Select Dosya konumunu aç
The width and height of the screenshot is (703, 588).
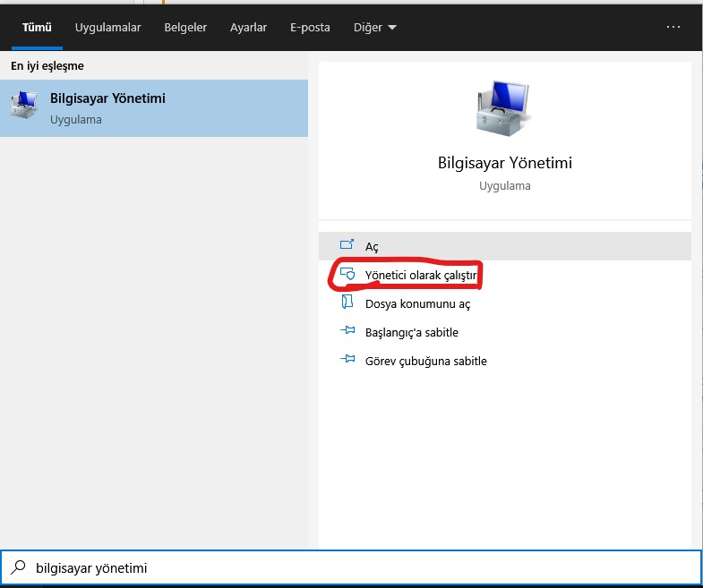[505, 303]
